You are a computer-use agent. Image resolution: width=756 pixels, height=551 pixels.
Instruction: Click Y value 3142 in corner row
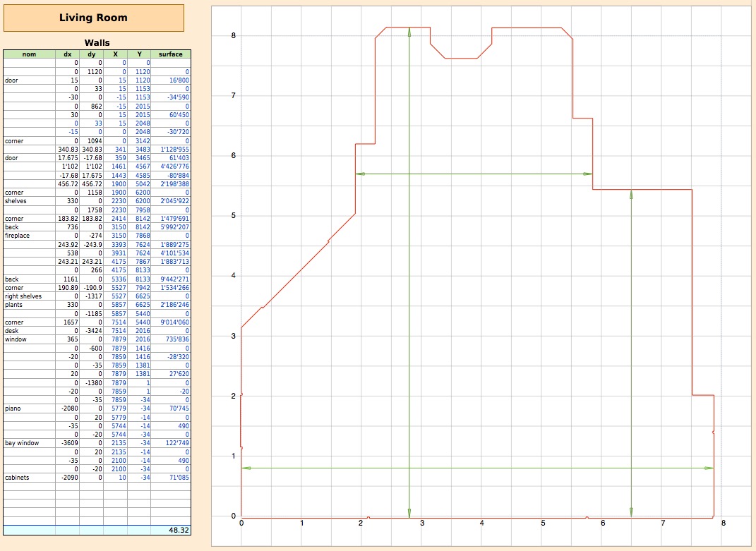click(x=143, y=141)
